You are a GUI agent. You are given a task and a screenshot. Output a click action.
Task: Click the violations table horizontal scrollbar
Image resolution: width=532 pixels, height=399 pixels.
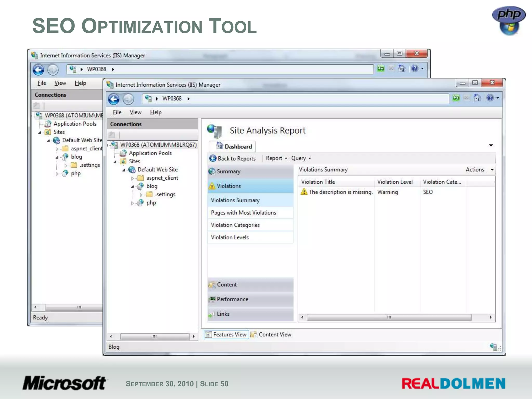[x=389, y=317]
